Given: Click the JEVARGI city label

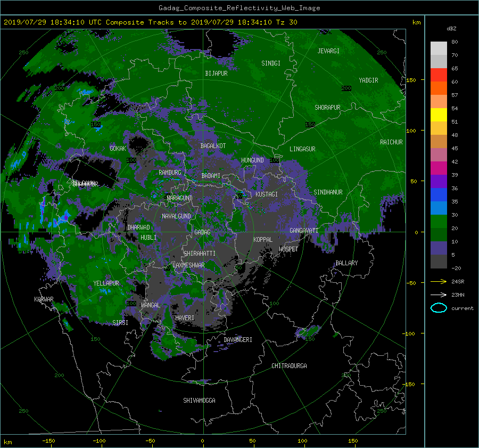Looking at the screenshot, I should coord(328,51).
